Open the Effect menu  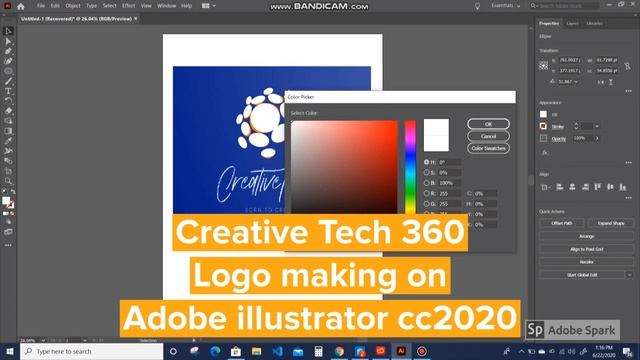pyautogui.click(x=128, y=6)
